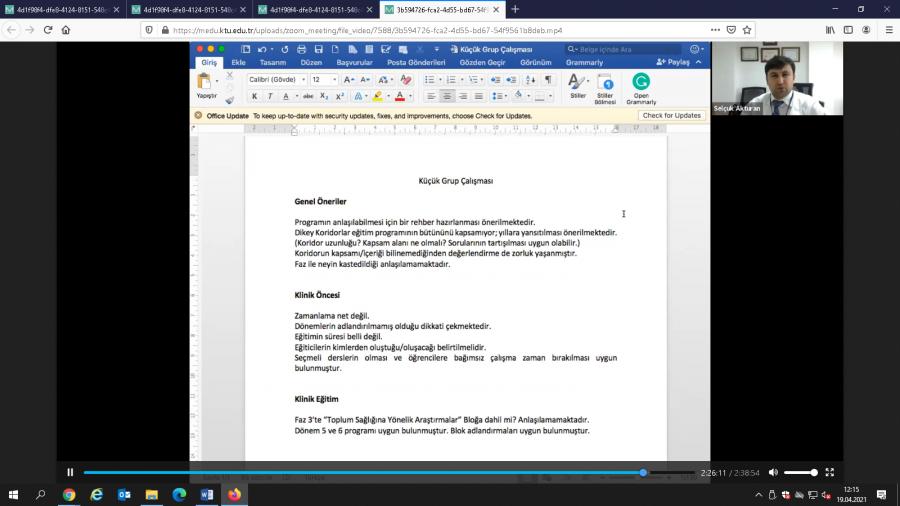Screen dimensions: 900x506
Task: Toggle center text alignment
Action: point(447,96)
